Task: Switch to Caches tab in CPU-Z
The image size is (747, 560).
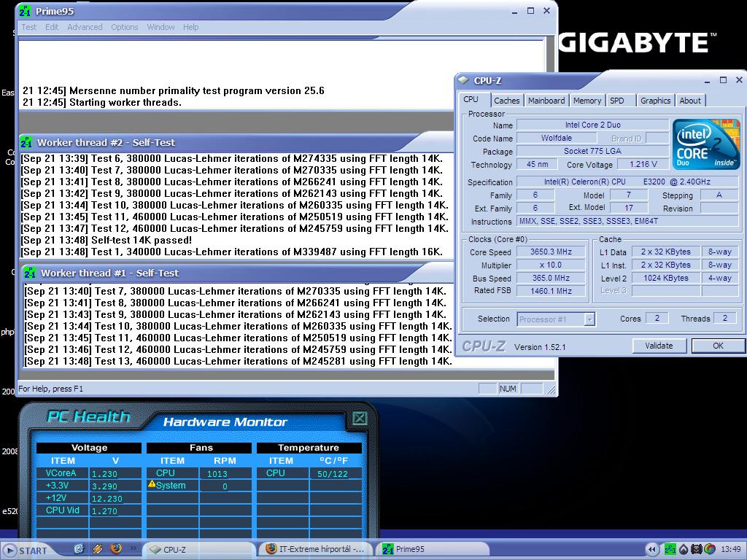Action: click(x=506, y=101)
